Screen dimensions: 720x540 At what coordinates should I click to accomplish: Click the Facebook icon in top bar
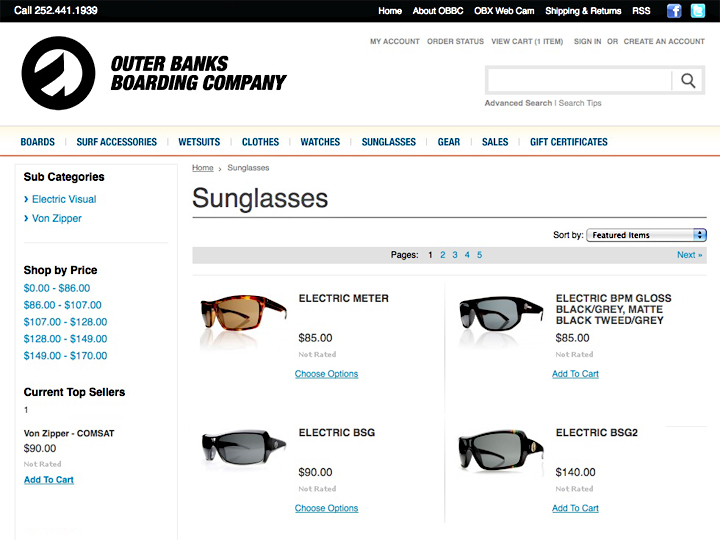[674, 11]
